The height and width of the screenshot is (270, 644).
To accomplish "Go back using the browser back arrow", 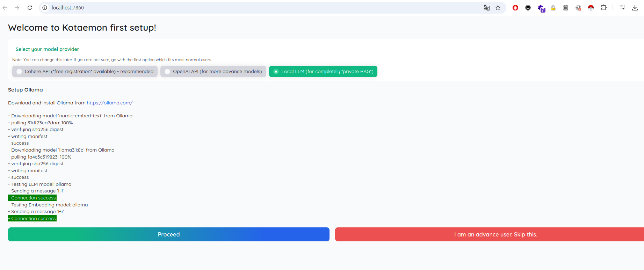I will pos(5,8).
